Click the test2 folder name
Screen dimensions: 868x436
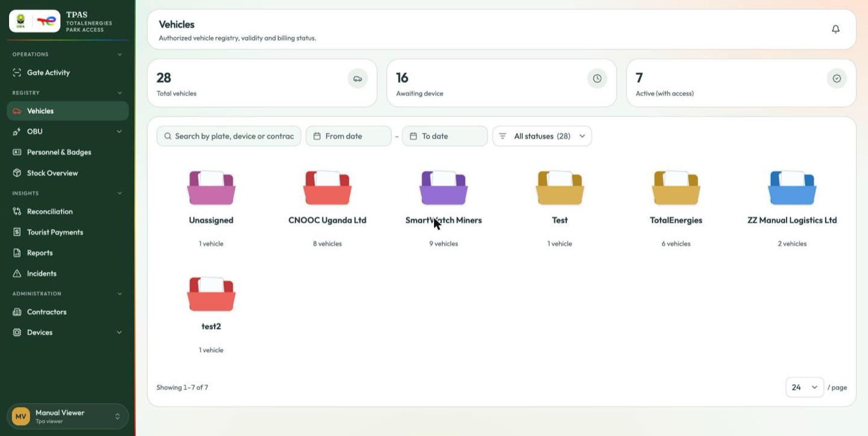(x=211, y=327)
